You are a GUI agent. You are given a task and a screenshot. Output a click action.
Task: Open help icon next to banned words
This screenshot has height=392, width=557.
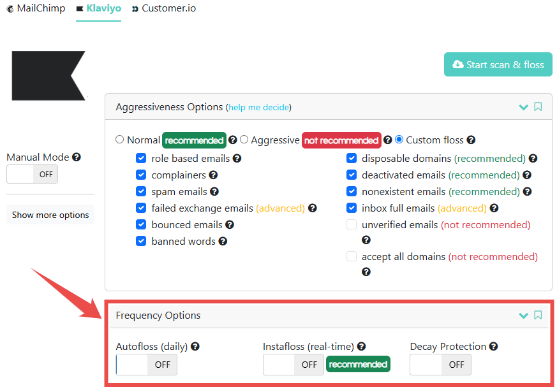click(223, 241)
